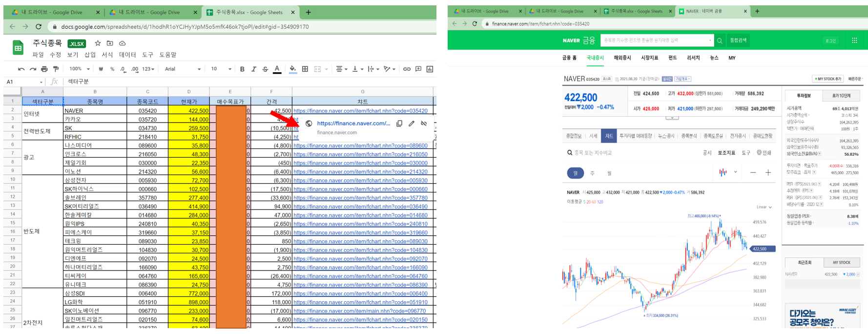This screenshot has width=868, height=334.
Task: Edit link pencil icon in popup
Action: click(x=412, y=124)
